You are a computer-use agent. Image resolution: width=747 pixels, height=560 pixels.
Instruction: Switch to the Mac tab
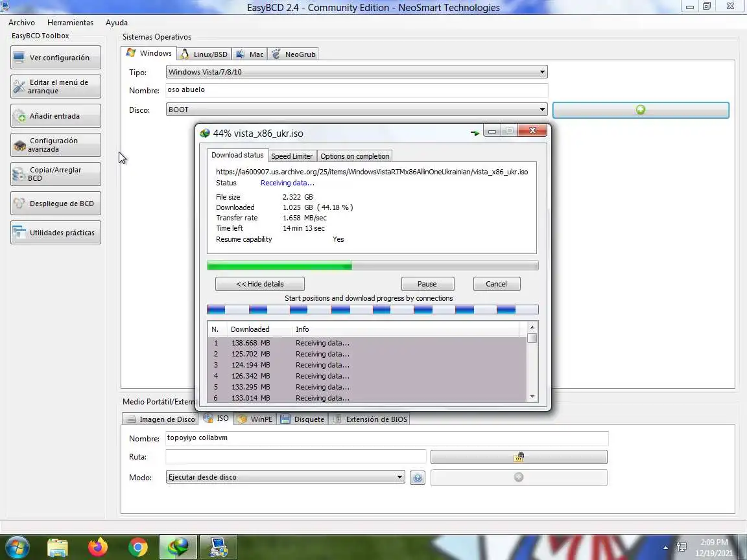coord(250,54)
